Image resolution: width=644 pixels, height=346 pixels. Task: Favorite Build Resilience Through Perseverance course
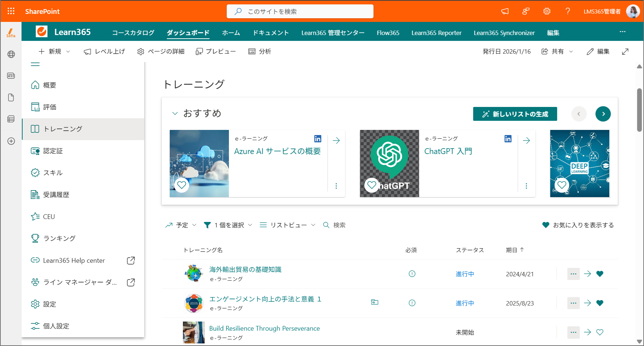click(600, 332)
